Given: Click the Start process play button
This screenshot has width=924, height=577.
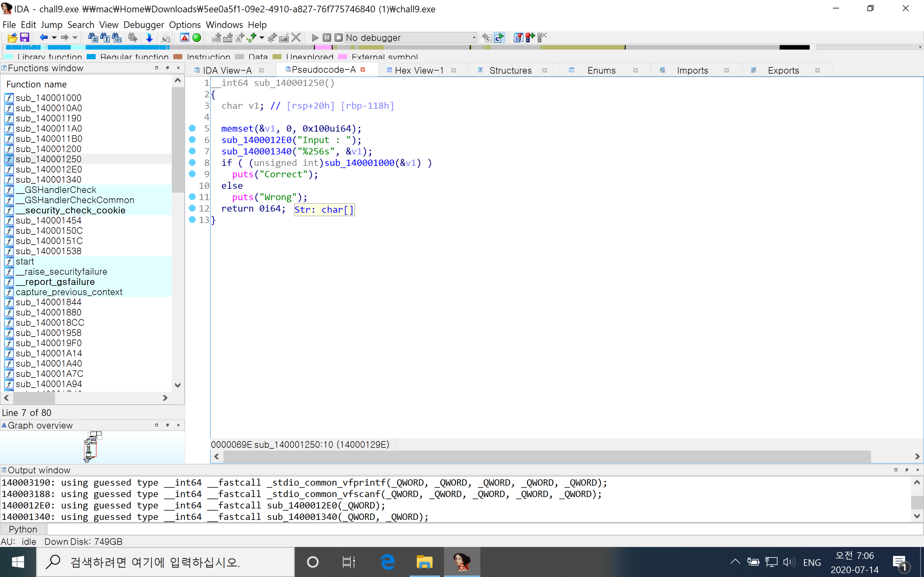Looking at the screenshot, I should (x=315, y=37).
